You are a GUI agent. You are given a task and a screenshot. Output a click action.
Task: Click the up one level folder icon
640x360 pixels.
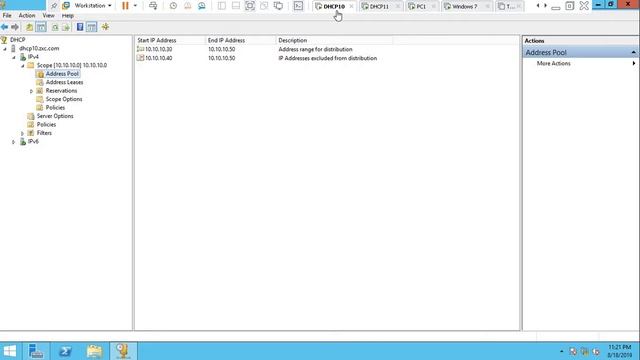coord(29,27)
